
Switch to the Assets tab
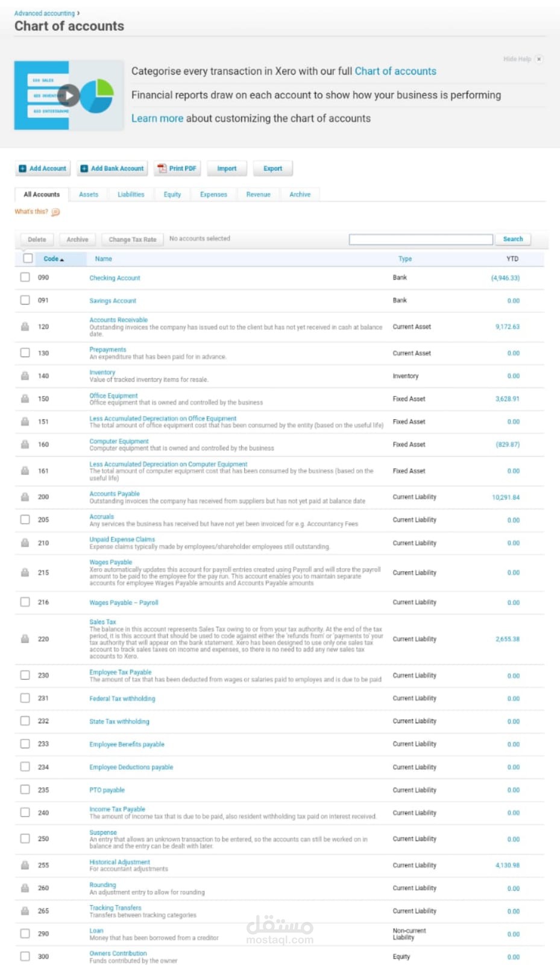(89, 194)
